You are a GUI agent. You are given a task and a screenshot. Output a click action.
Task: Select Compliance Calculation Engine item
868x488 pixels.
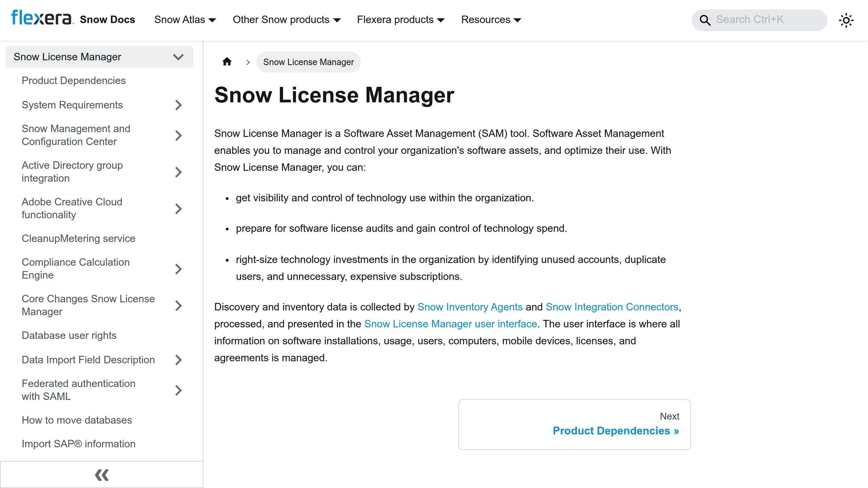(75, 269)
